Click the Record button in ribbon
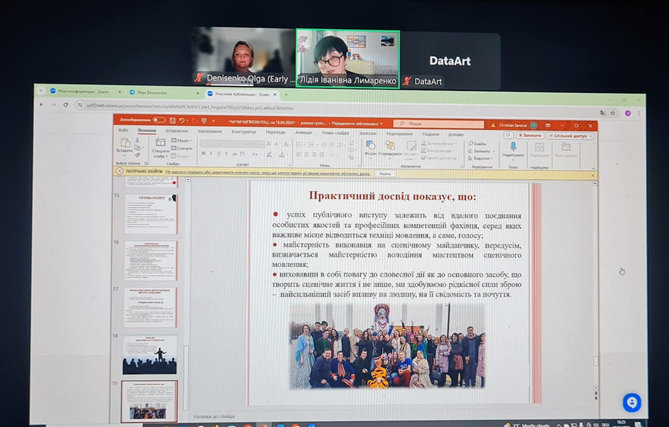Image resolution: width=669 pixels, height=427 pixels. point(530,135)
